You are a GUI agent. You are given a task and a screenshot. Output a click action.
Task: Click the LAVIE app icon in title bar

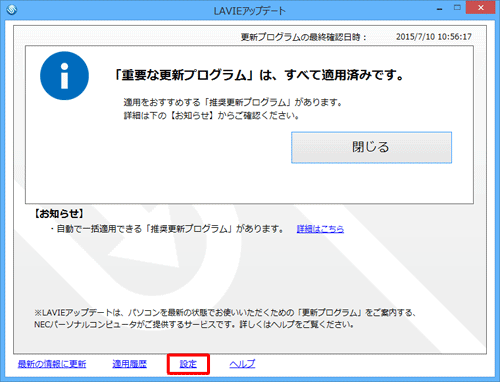tap(12, 10)
